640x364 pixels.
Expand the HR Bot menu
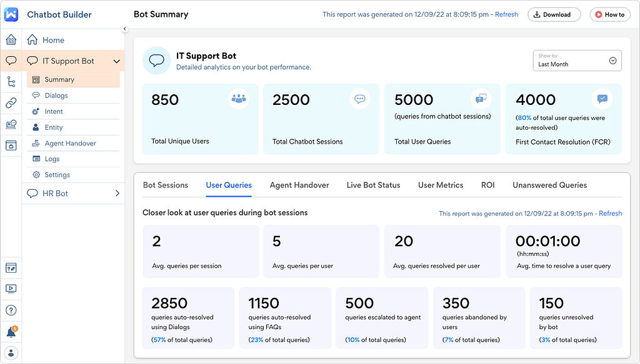pyautogui.click(x=117, y=194)
